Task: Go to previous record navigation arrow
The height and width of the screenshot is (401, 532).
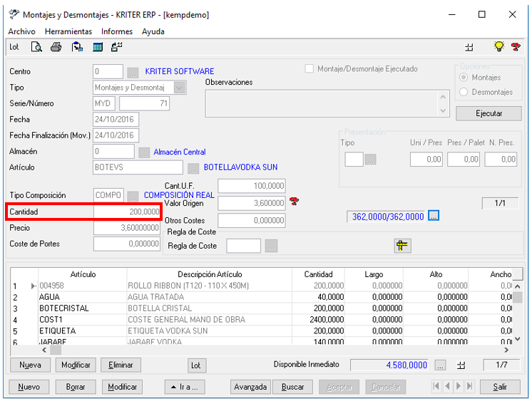Action: click(x=448, y=386)
